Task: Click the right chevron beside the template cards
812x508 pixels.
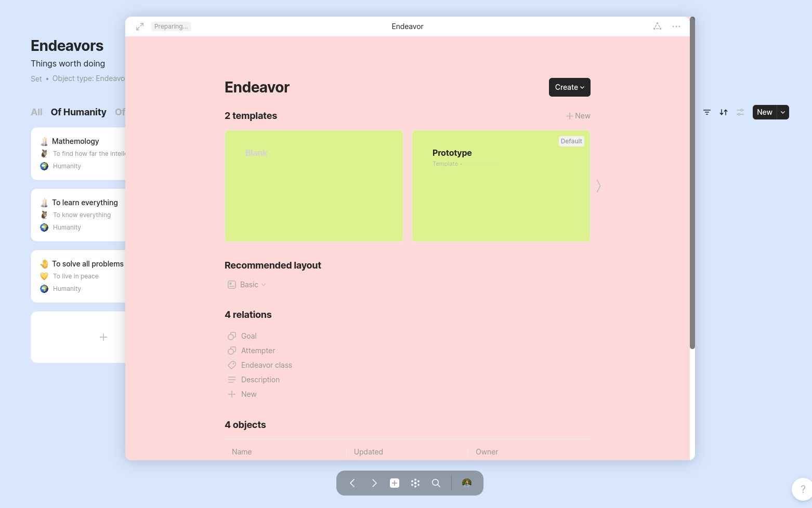Action: tap(598, 185)
